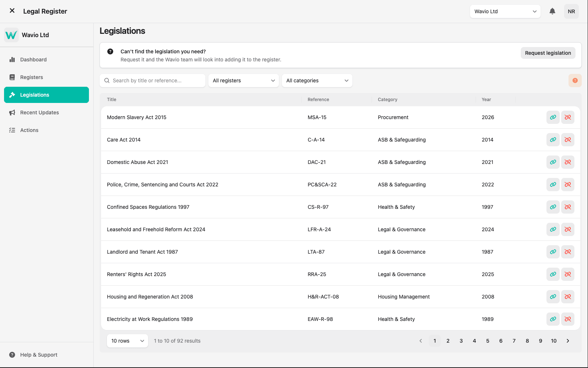Click the reference EAW-R-98

click(320, 319)
